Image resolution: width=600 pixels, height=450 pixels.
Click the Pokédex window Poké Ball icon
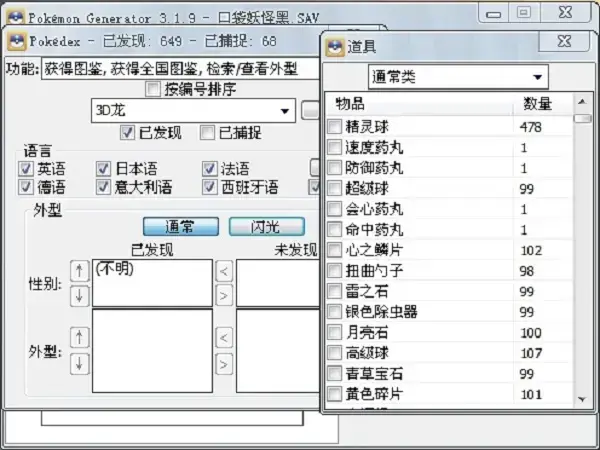[17, 41]
